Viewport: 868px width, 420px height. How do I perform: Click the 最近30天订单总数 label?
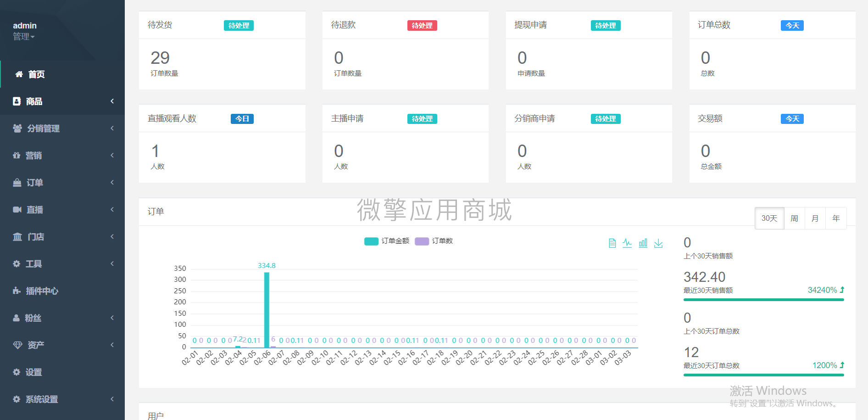pyautogui.click(x=712, y=366)
